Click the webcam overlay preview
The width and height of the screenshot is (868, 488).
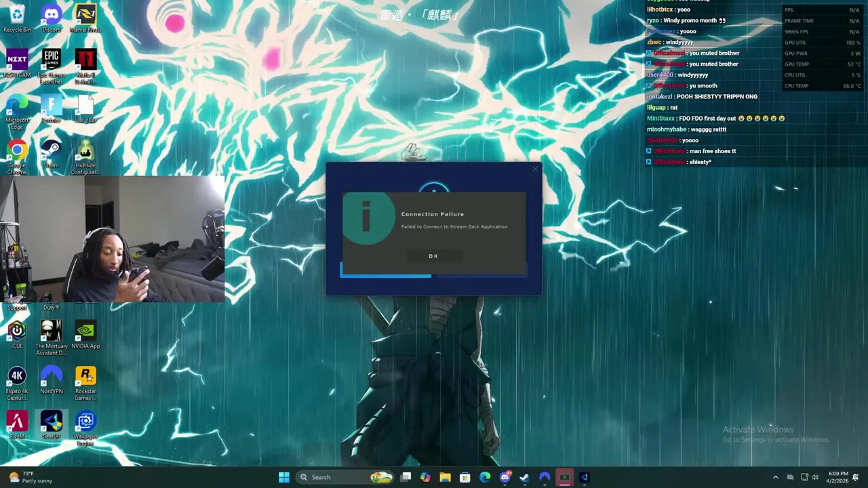click(113, 239)
